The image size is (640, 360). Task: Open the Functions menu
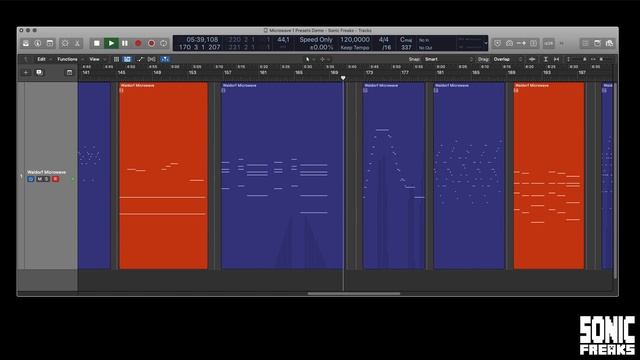click(67, 59)
